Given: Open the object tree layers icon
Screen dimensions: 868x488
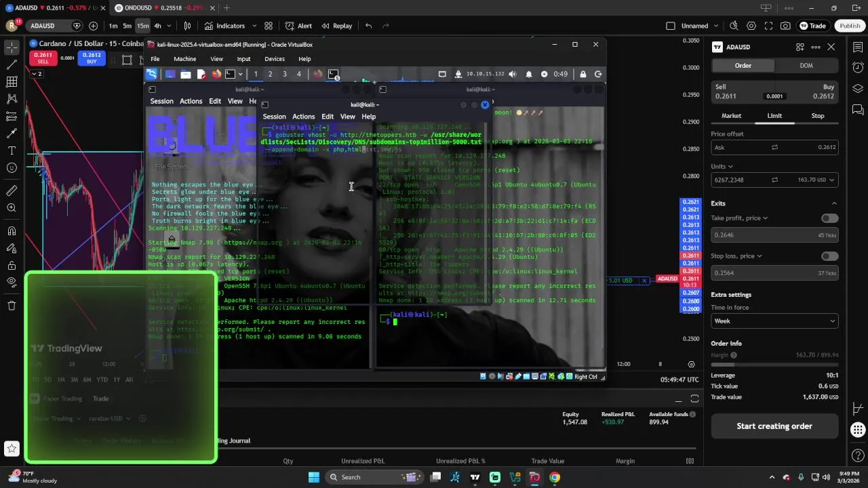Looking at the screenshot, I should point(858,89).
